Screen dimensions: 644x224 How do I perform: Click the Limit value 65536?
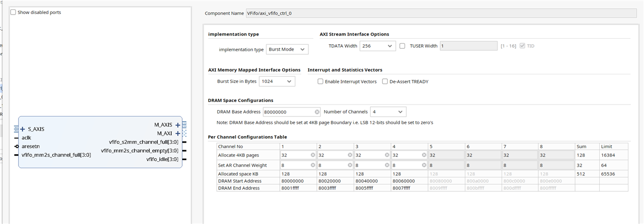tap(608, 174)
